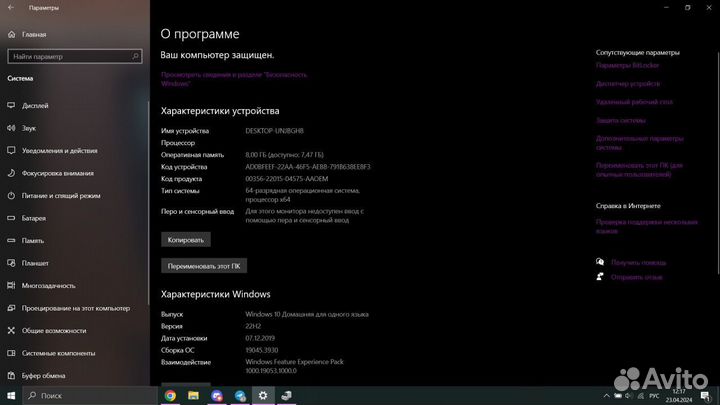Screen dimensions: 720x405
Task: Click Отправить отзыв link
Action: click(636, 277)
